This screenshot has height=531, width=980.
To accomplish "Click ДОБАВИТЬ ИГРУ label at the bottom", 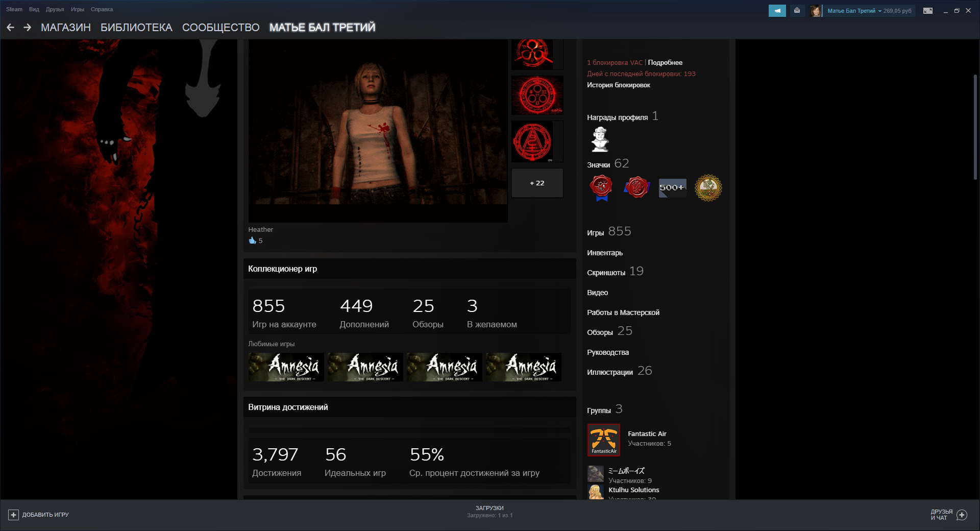I will (45, 515).
